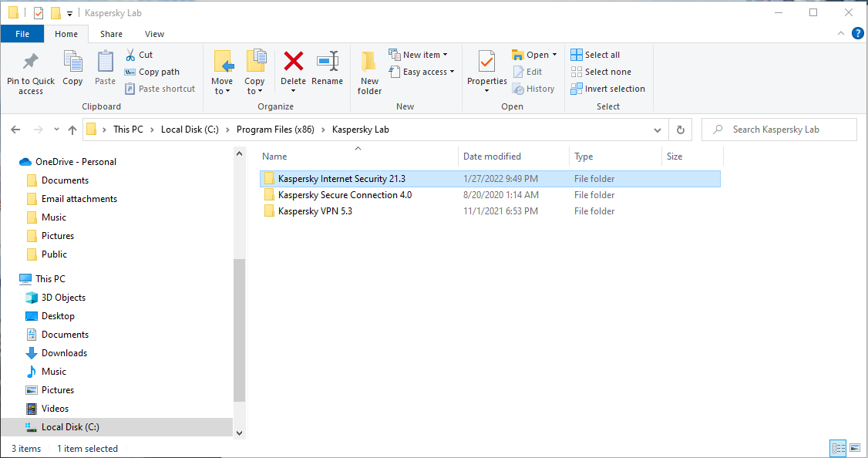This screenshot has height=458, width=868.
Task: Expand the Open button dropdown arrow
Action: [555, 55]
